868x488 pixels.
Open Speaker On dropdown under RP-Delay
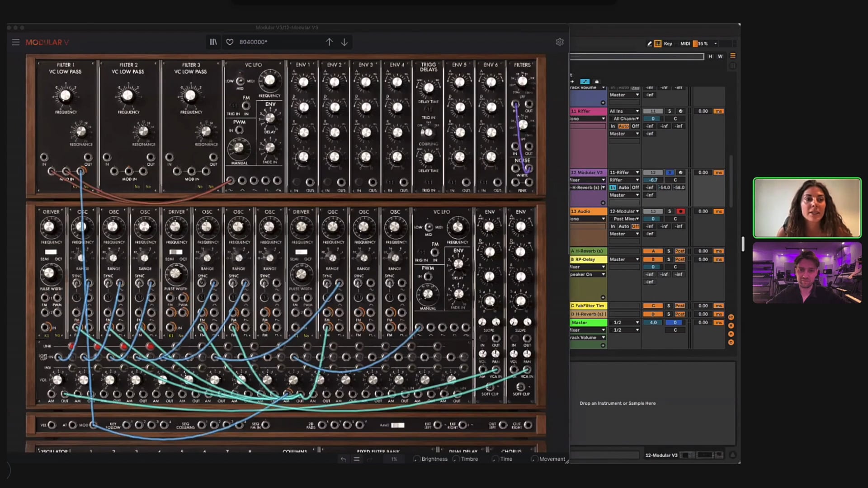pos(588,274)
